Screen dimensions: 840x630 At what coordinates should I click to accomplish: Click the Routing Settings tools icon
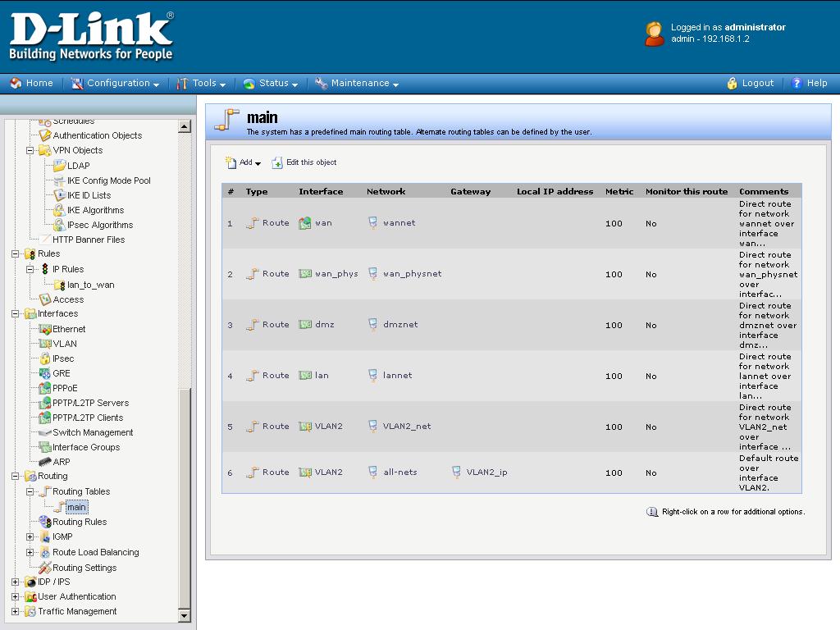(45, 568)
